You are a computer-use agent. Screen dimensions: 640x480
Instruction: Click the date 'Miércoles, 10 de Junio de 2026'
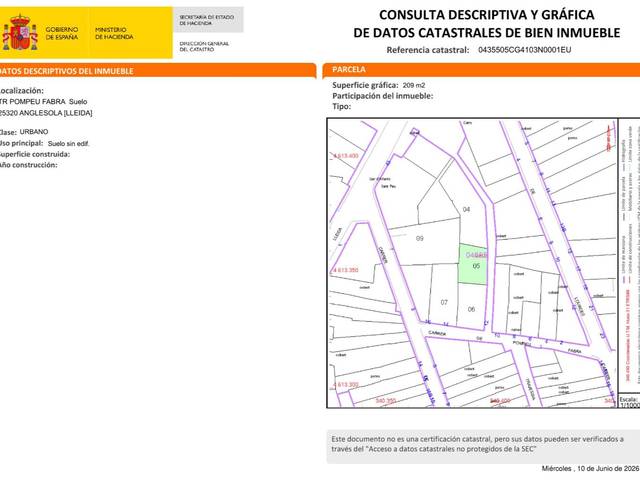coord(590,469)
